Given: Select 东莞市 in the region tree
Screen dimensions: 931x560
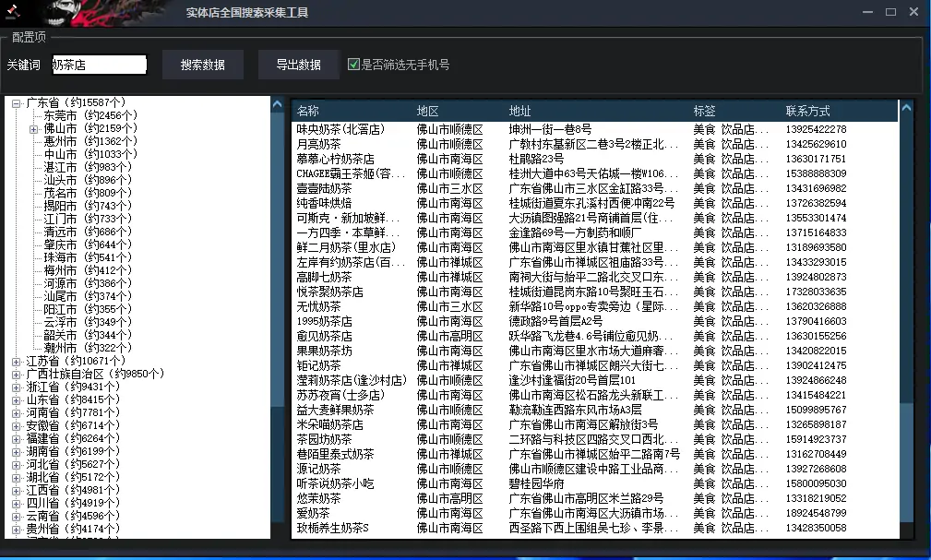Looking at the screenshot, I should click(x=90, y=115).
